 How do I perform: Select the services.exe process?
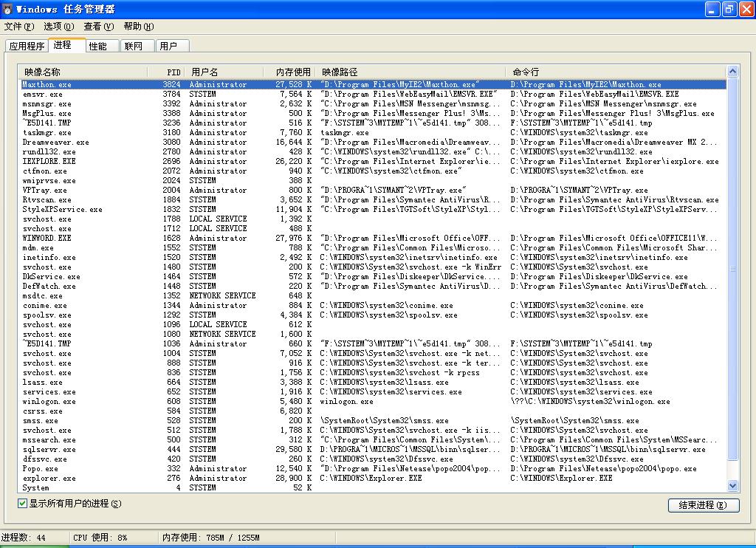coord(374,392)
